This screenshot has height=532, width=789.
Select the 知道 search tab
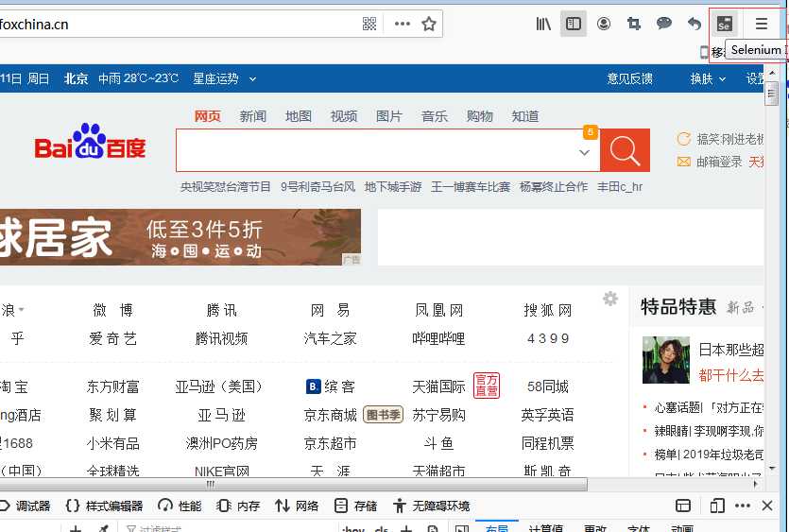tap(524, 116)
